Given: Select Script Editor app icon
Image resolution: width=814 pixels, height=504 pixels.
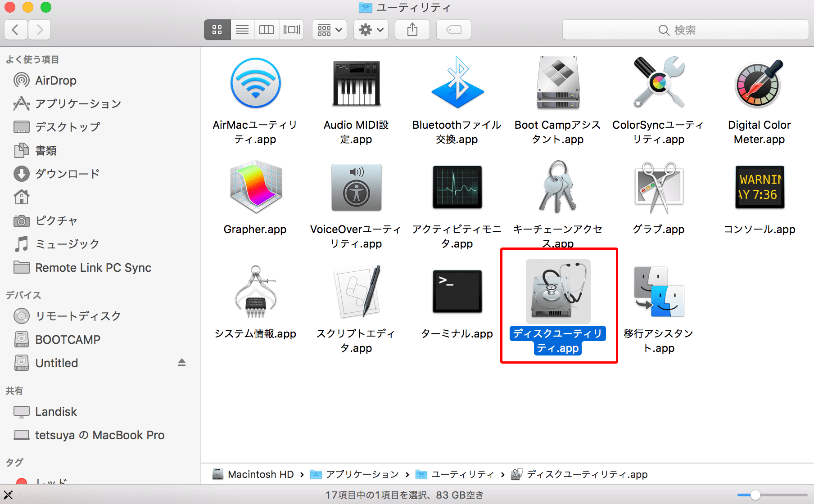Looking at the screenshot, I should [x=356, y=292].
